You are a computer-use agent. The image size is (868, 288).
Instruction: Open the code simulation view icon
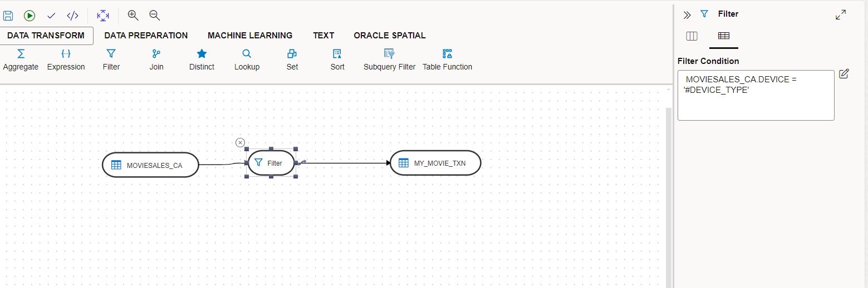pyautogui.click(x=72, y=16)
